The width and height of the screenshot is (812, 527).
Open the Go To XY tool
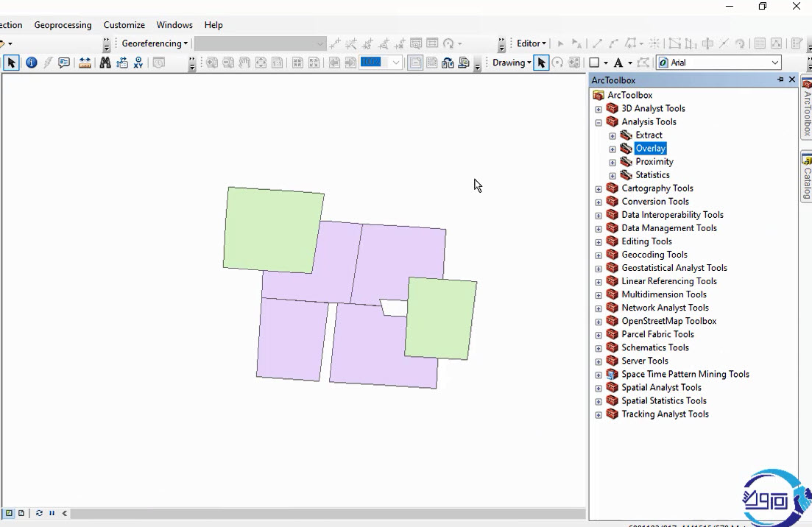138,63
